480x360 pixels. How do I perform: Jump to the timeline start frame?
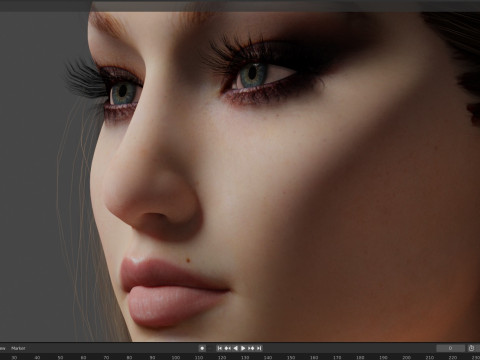click(220, 348)
